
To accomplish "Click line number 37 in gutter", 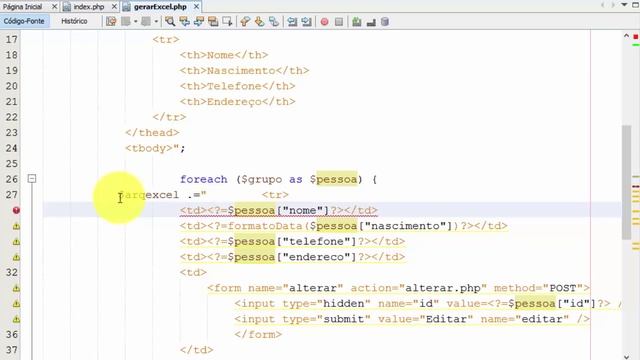I will tap(12, 350).
